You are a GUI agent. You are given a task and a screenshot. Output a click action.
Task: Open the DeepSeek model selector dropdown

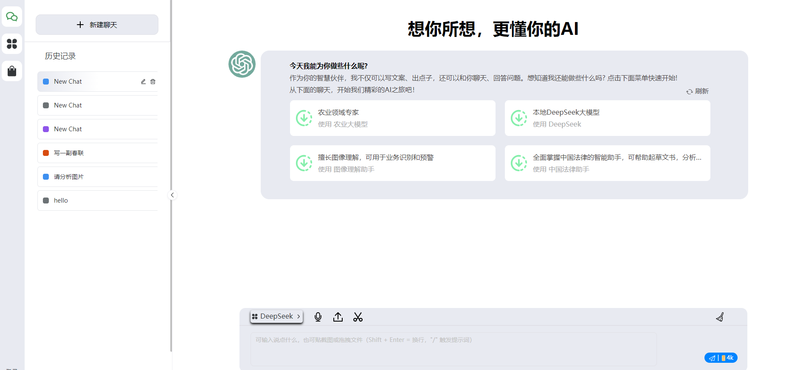pos(277,316)
